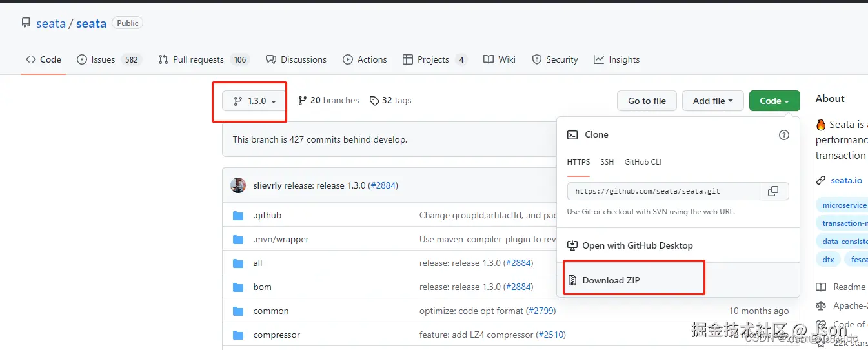Open the seata organization link
Screen dimensions: 868x350
coord(51,23)
